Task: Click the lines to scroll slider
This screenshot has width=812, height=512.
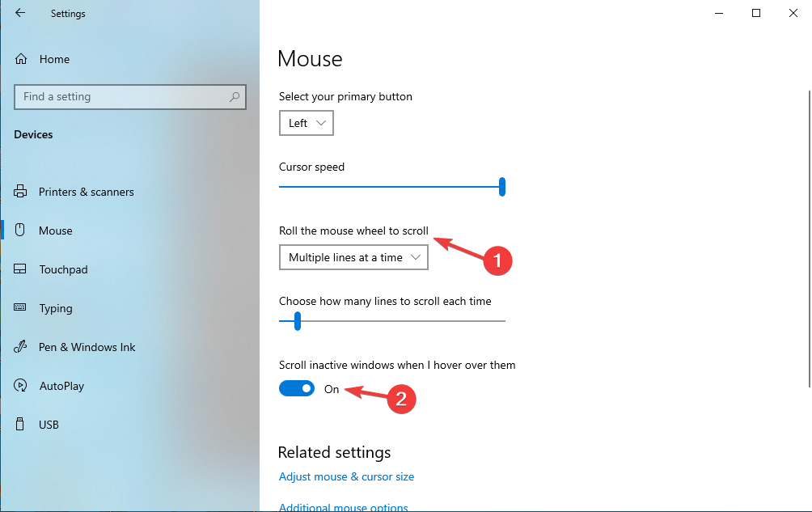Action: [392, 321]
